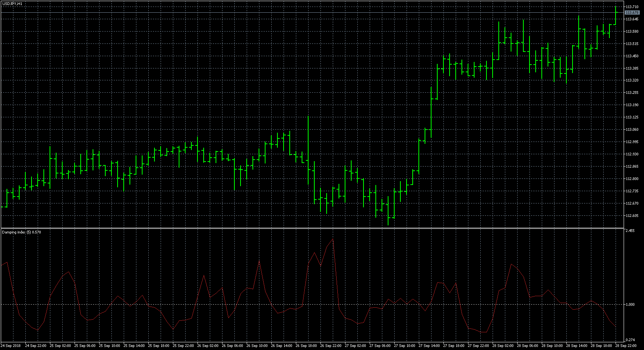Click the 28 Sep 14:00 time label
Screen dimensions: 644x350
(x=577, y=345)
